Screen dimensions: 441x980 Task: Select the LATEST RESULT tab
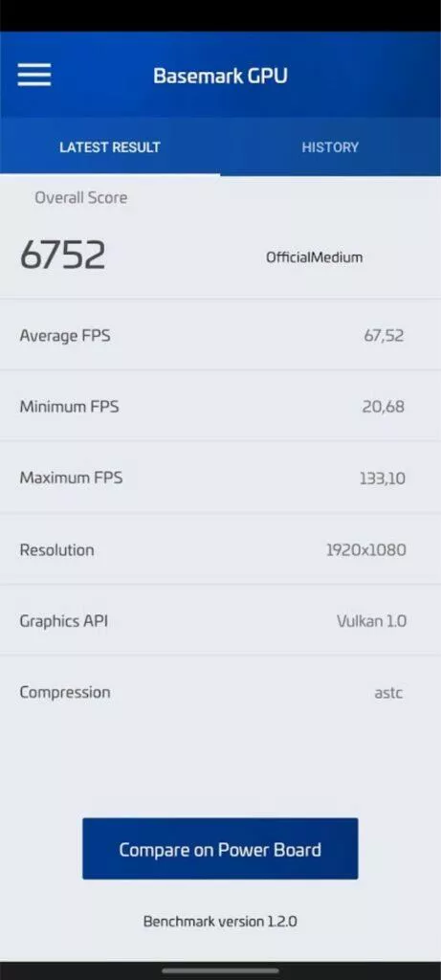pos(110,147)
